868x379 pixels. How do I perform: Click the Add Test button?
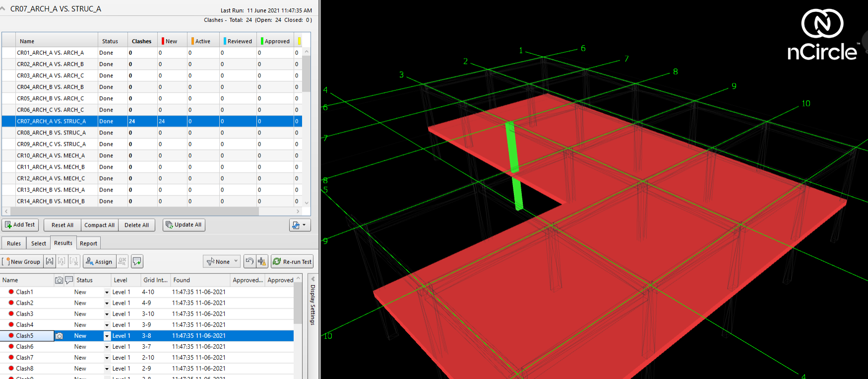20,225
